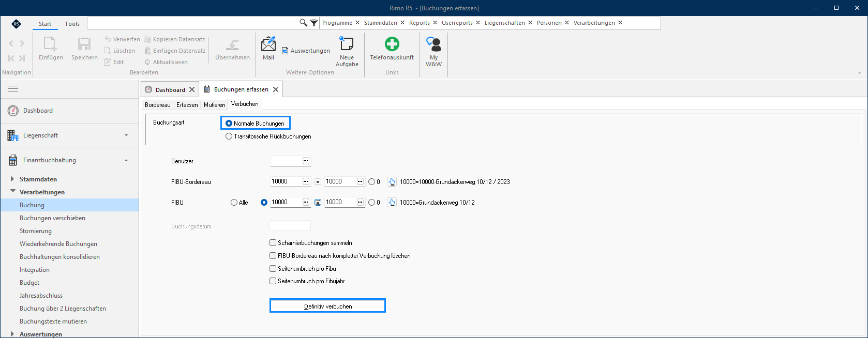Expand the Stammdaten tree node

point(12,179)
